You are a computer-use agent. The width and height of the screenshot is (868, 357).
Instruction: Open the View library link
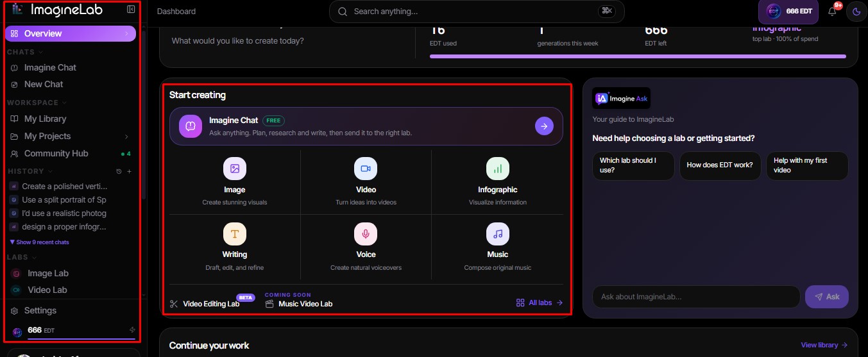pos(824,345)
